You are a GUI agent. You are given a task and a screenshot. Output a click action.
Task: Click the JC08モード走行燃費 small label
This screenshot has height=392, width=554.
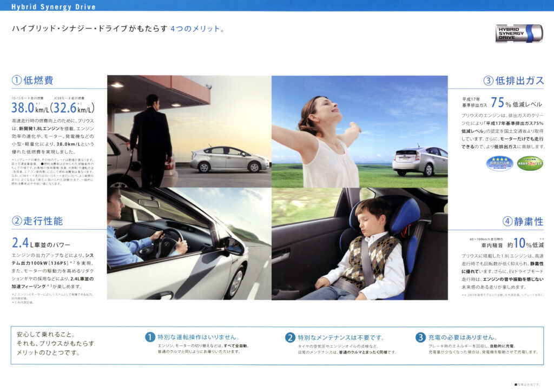(x=69, y=98)
